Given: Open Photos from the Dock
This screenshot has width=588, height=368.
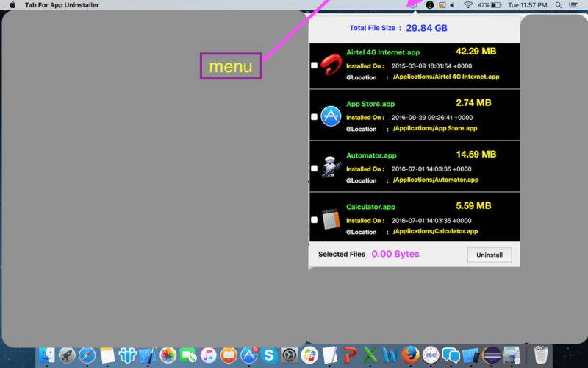Looking at the screenshot, I should [x=168, y=355].
